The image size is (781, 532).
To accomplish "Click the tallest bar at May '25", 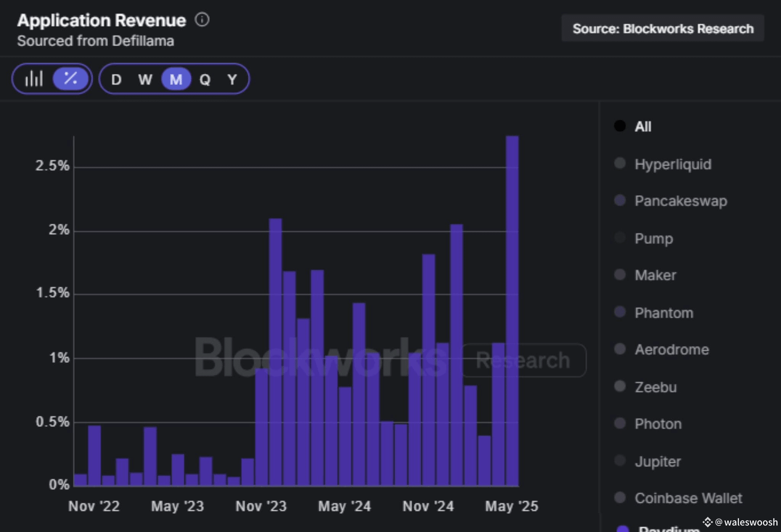I will 512,311.
